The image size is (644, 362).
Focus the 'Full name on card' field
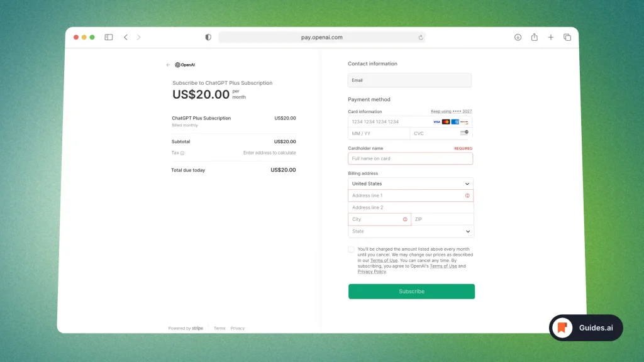[410, 159]
